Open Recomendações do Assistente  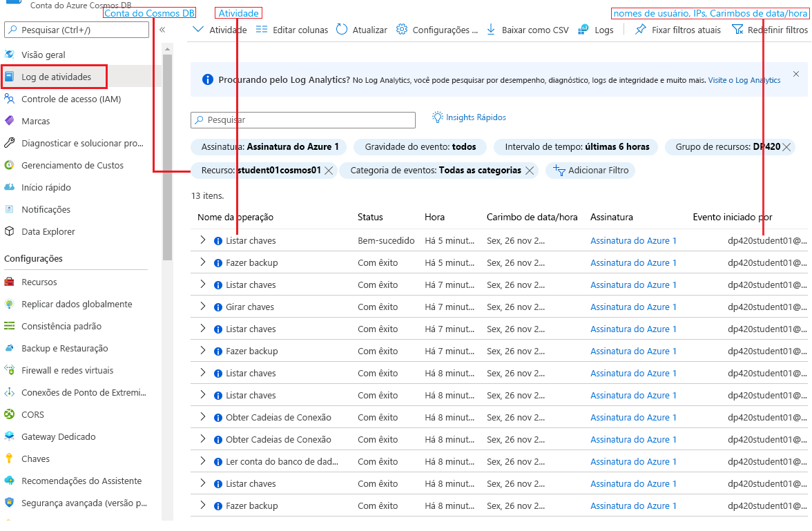(81, 481)
